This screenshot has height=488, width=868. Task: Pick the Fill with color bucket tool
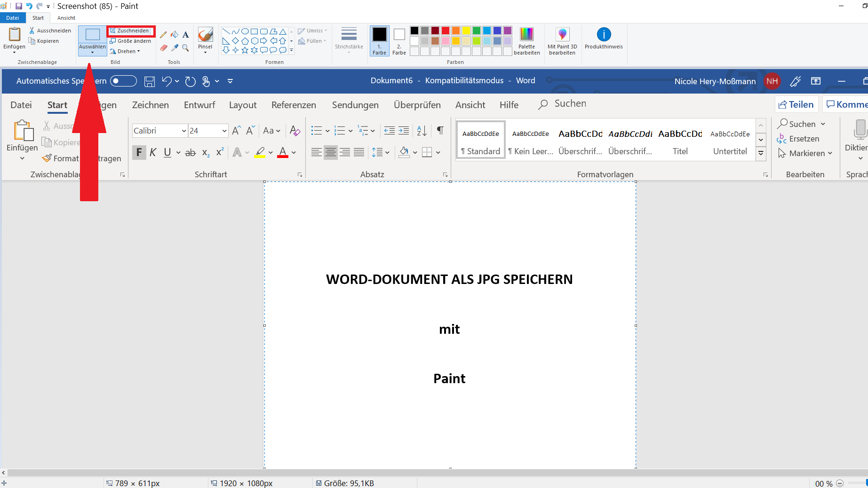(x=175, y=35)
